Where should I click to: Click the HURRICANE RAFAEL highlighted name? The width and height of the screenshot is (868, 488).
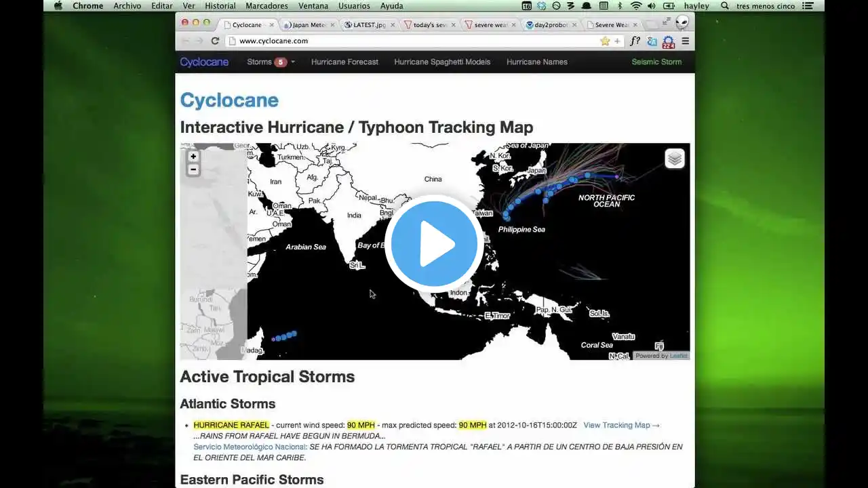pos(231,425)
